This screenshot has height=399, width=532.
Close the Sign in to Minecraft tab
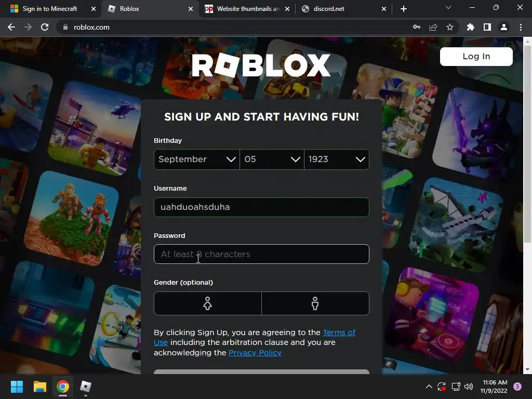(x=94, y=9)
